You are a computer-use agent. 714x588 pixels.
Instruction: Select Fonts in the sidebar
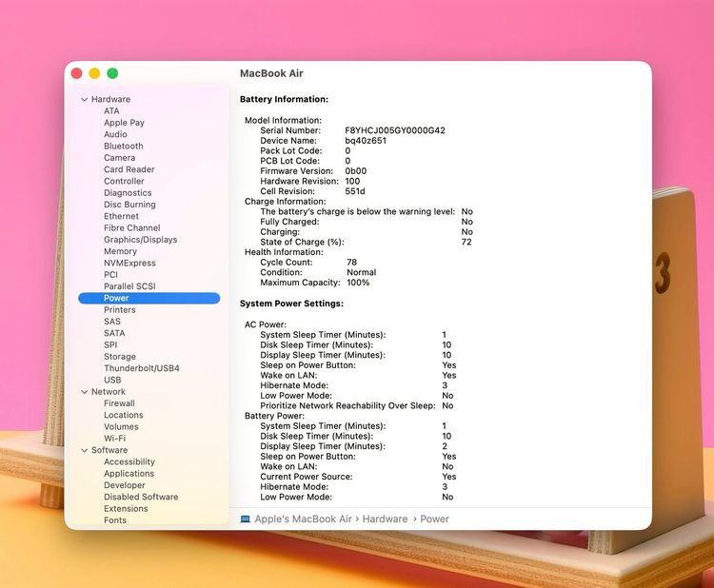click(115, 520)
